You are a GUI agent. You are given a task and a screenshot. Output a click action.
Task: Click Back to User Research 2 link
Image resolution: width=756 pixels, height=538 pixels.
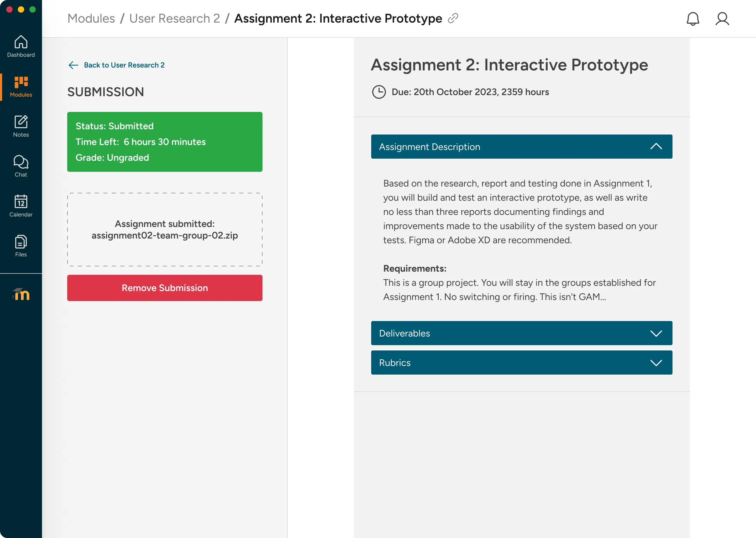point(124,65)
